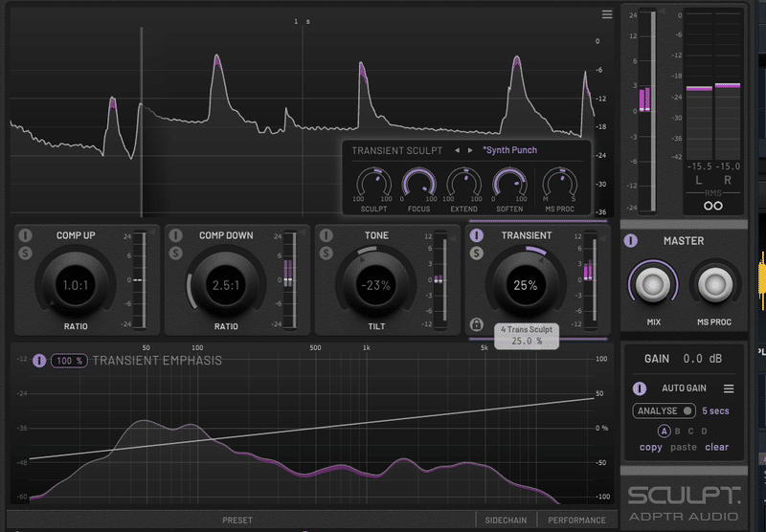This screenshot has width=766, height=532.
Task: Toggle Tone module power button
Action: (327, 235)
